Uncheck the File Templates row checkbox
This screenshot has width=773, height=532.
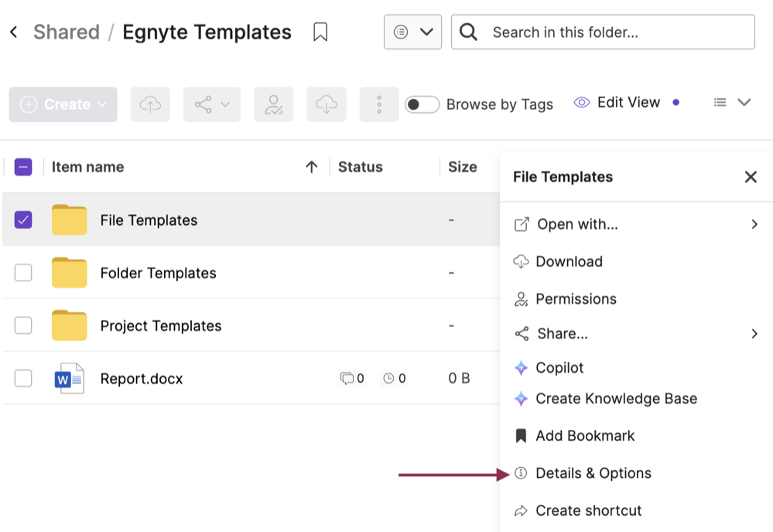coord(23,220)
